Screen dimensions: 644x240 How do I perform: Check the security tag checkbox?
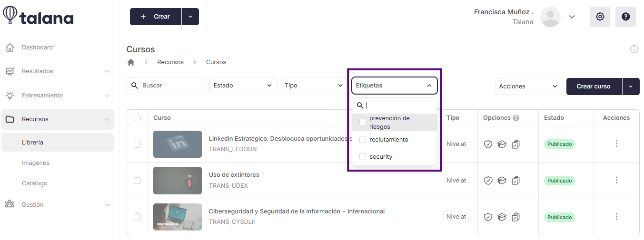[363, 157]
